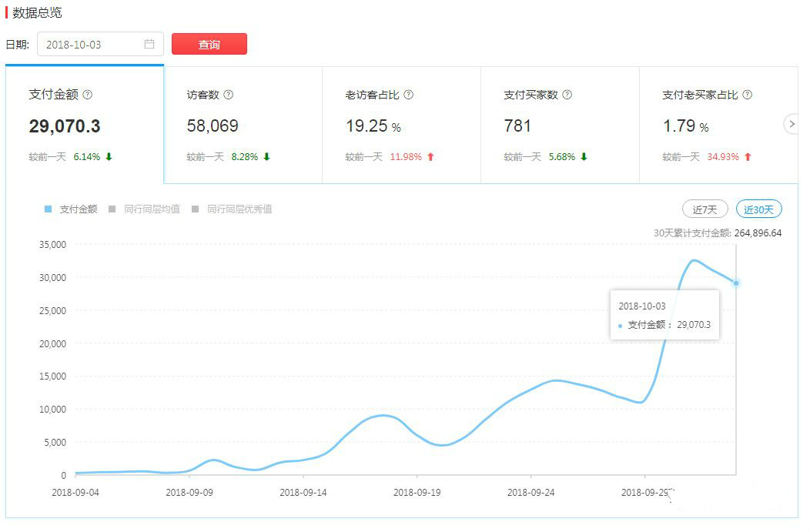
Task: Toggle the 同行同层优秀值 series visibility
Action: (233, 209)
